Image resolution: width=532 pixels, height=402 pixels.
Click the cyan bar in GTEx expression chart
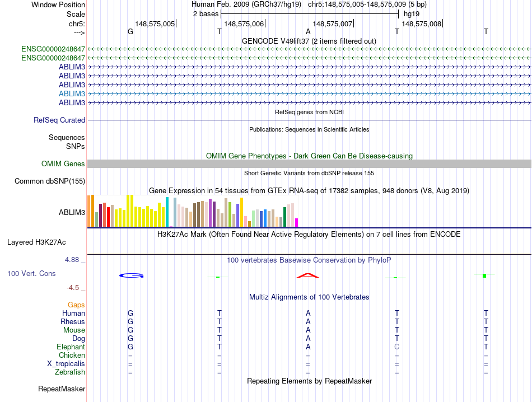167,212
